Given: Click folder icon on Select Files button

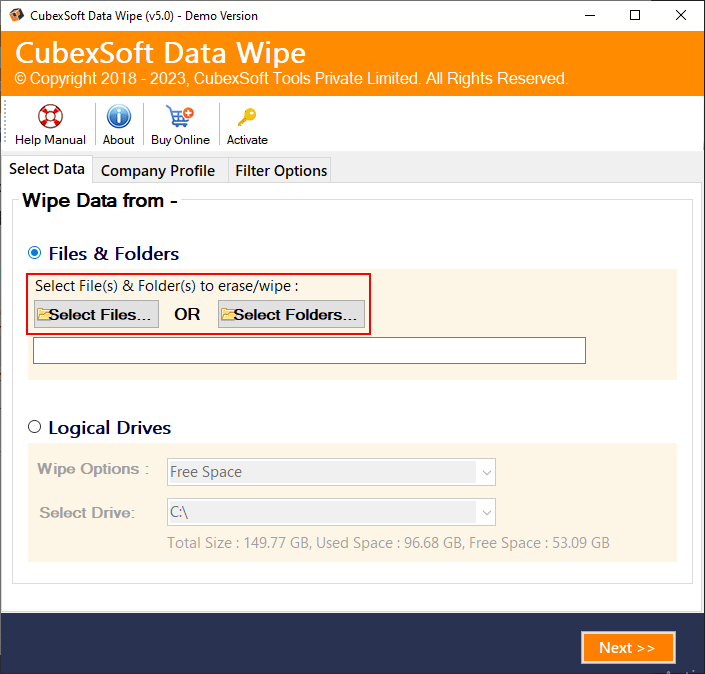Looking at the screenshot, I should point(43,315).
